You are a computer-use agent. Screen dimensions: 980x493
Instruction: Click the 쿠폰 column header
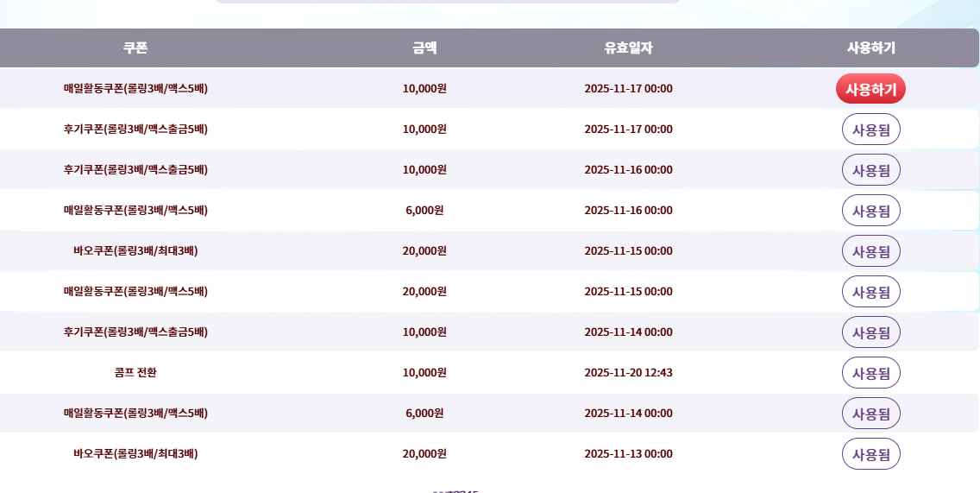click(135, 48)
